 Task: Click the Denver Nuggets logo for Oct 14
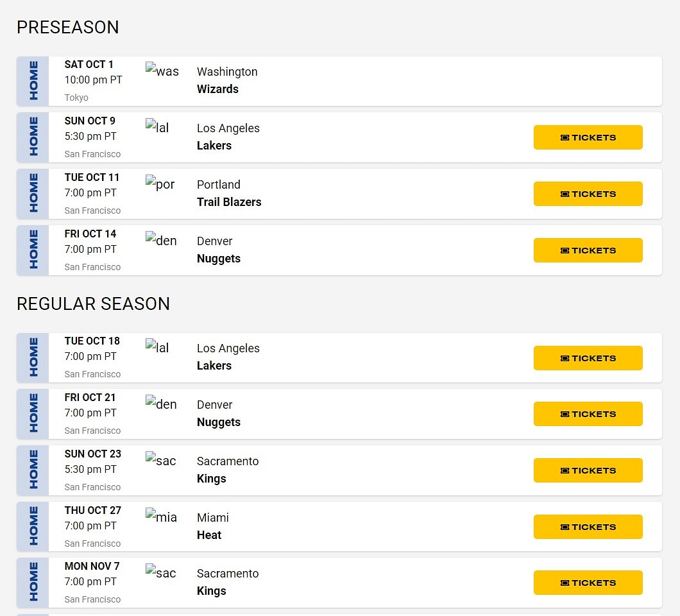coord(160,240)
